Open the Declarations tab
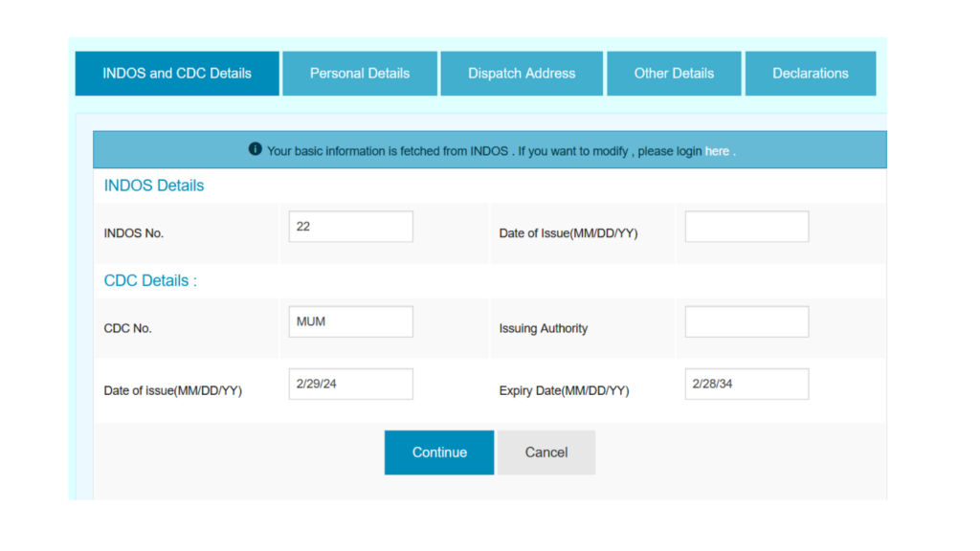This screenshot has width=980, height=551. 811,74
